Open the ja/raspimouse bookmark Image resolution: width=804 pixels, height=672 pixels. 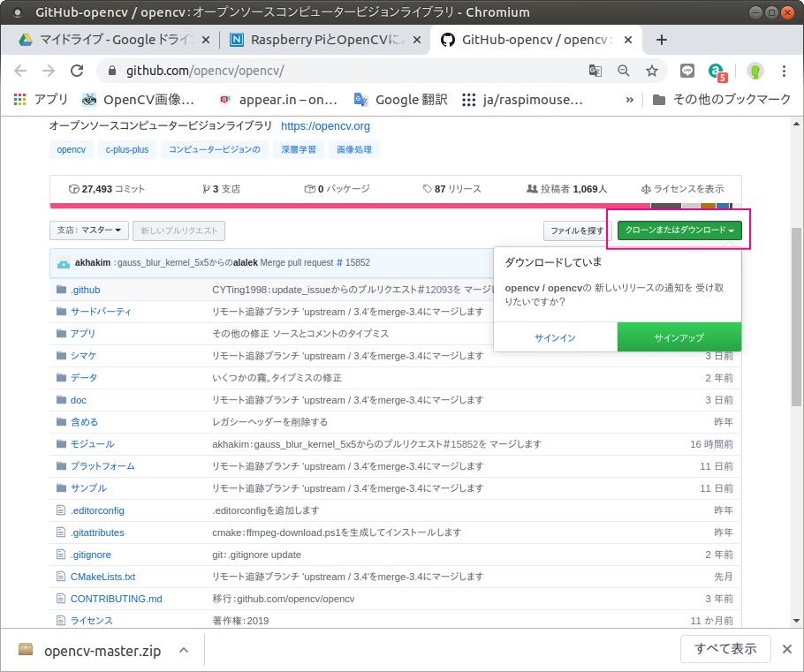[522, 100]
